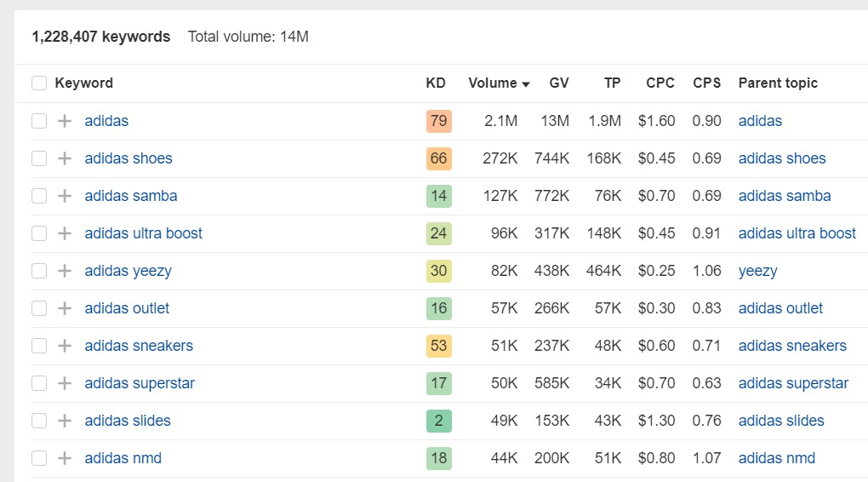
Task: Toggle the select-all checkbox in header
Action: pyautogui.click(x=39, y=83)
